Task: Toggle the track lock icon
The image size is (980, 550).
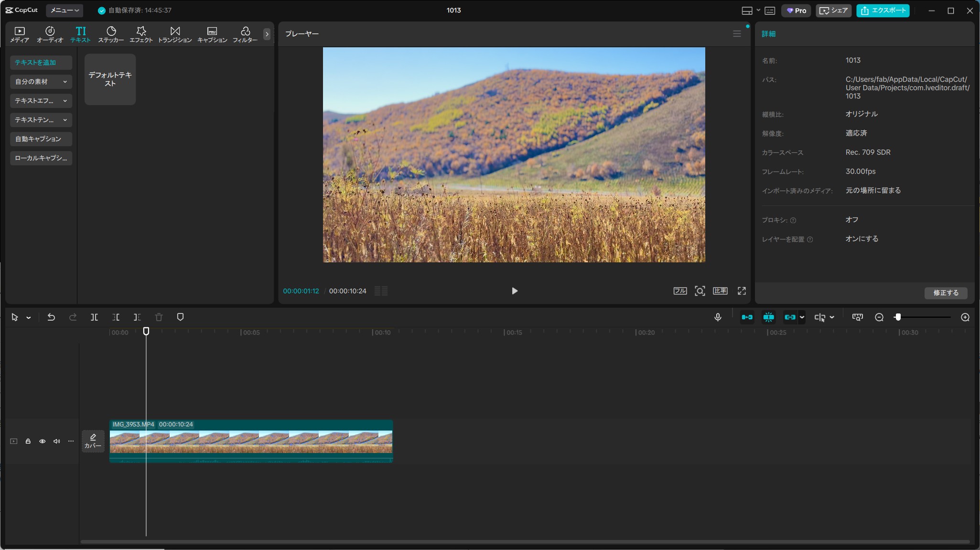Action: pos(28,441)
